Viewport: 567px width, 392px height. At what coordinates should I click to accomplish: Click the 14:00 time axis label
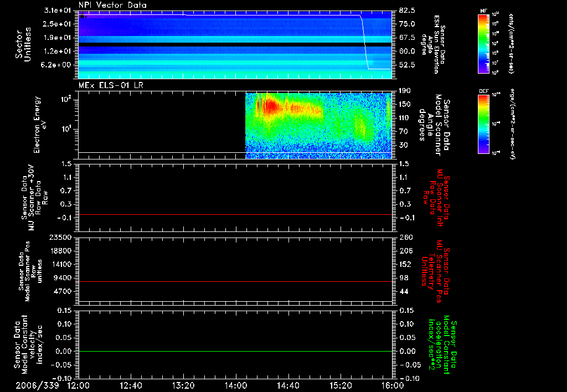[x=236, y=385]
